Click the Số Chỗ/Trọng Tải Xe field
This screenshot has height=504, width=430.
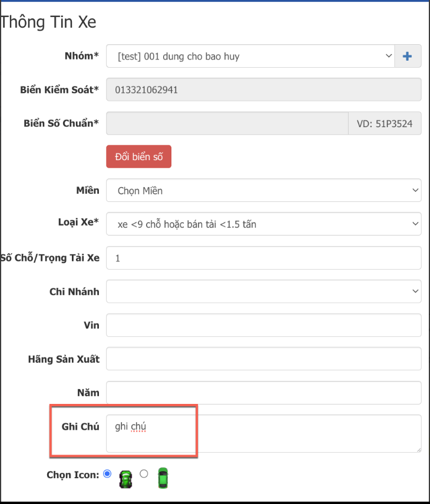pos(264,258)
